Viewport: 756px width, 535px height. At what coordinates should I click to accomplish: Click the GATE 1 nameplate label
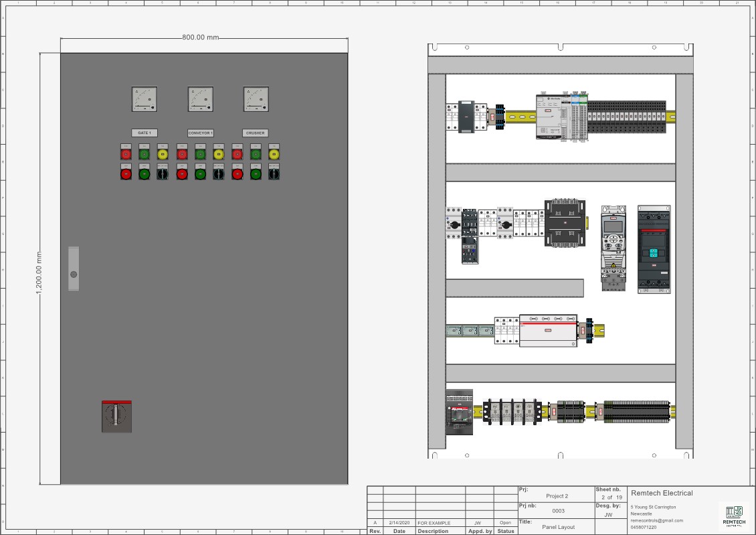[x=144, y=133]
